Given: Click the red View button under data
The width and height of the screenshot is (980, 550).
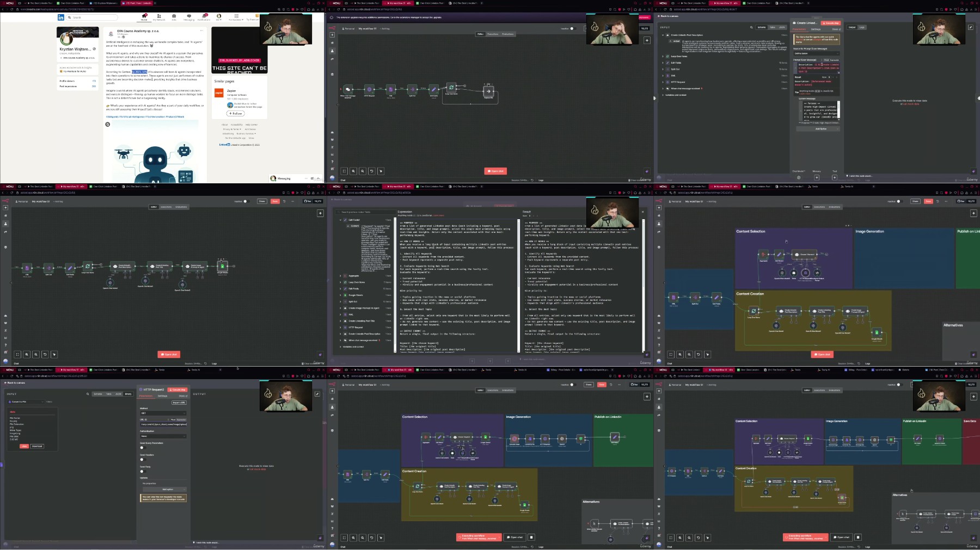Looking at the screenshot, I should pos(24,446).
